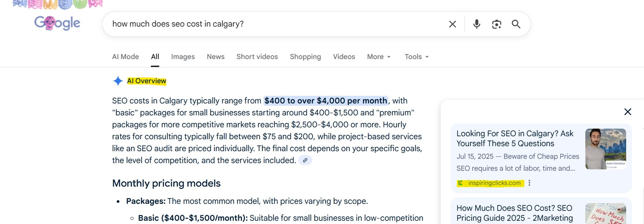Screen dimensions: 644x224
Task: Open AI Mode from the navigation bar
Action: coord(125,57)
